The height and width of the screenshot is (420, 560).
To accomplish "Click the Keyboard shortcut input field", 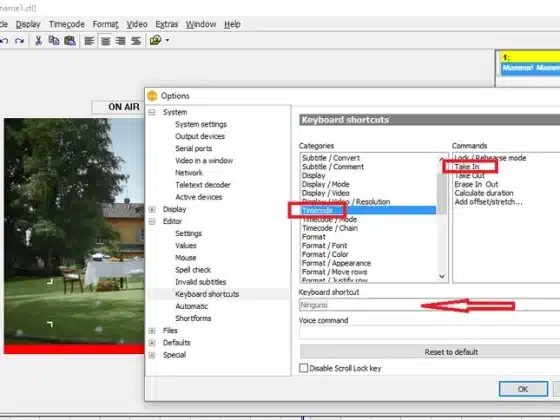I will pos(429,305).
